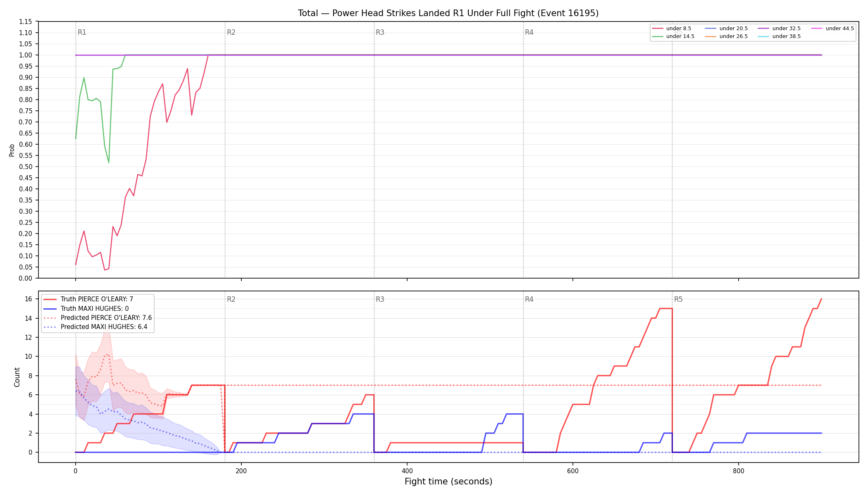Click the 'Prob' y-axis label

(x=12, y=150)
